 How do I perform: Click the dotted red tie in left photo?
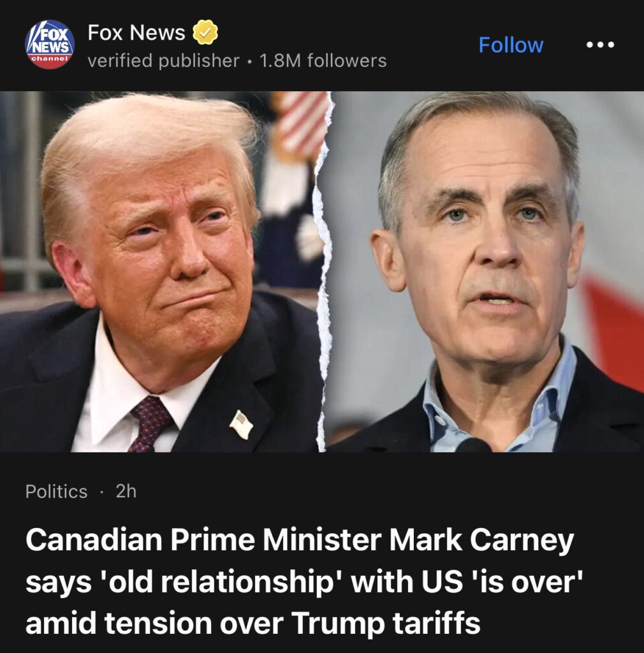pyautogui.click(x=150, y=424)
